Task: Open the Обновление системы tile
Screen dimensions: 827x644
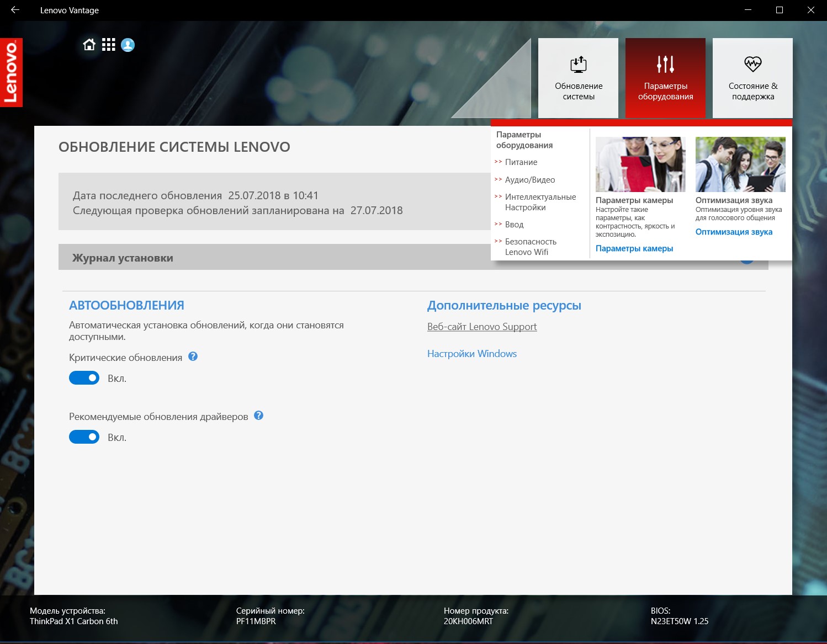Action: pyautogui.click(x=578, y=78)
